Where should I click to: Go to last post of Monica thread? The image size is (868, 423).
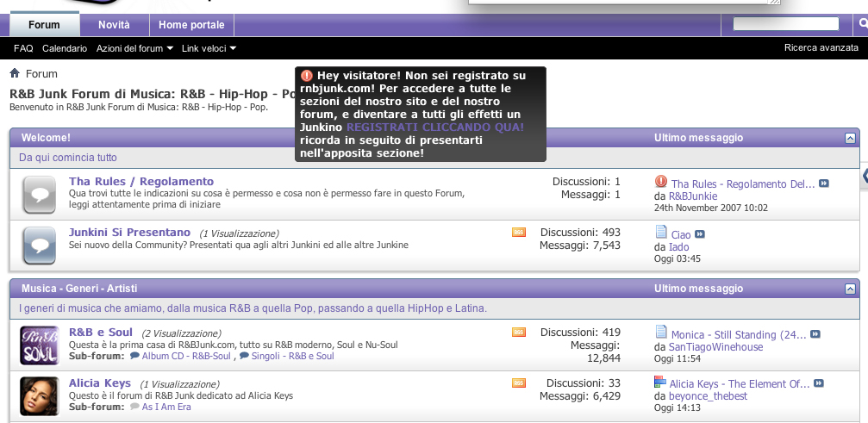click(x=815, y=334)
